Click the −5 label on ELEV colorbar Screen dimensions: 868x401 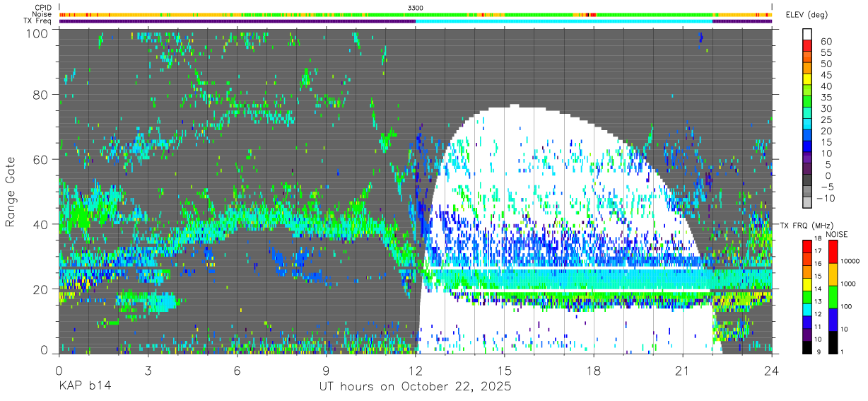(826, 187)
